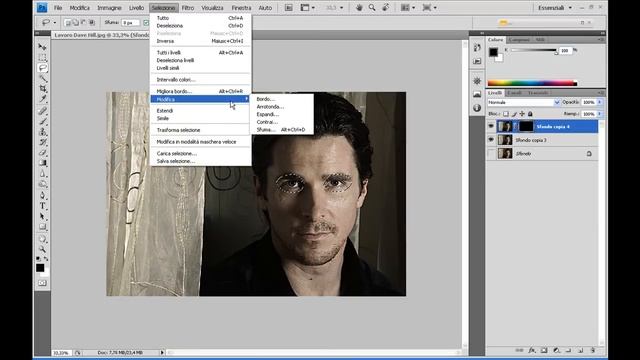Click the Hand tool in the top bar
Image resolution: width=640 pixels, height=360 pixels.
click(359, 8)
